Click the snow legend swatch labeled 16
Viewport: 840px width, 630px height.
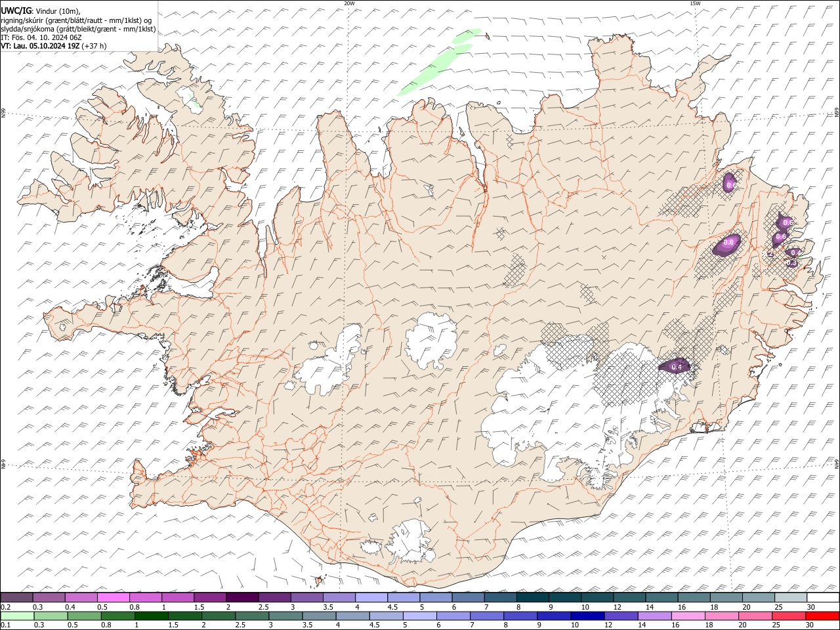(694, 597)
